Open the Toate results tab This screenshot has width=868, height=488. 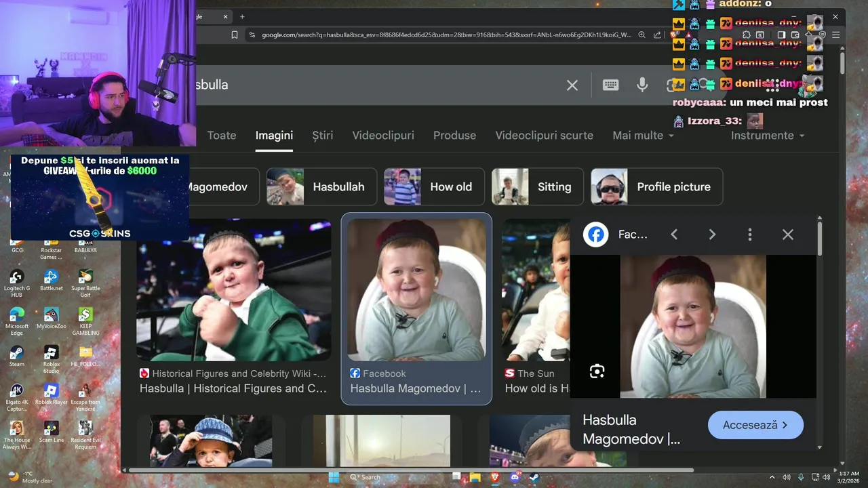point(222,136)
